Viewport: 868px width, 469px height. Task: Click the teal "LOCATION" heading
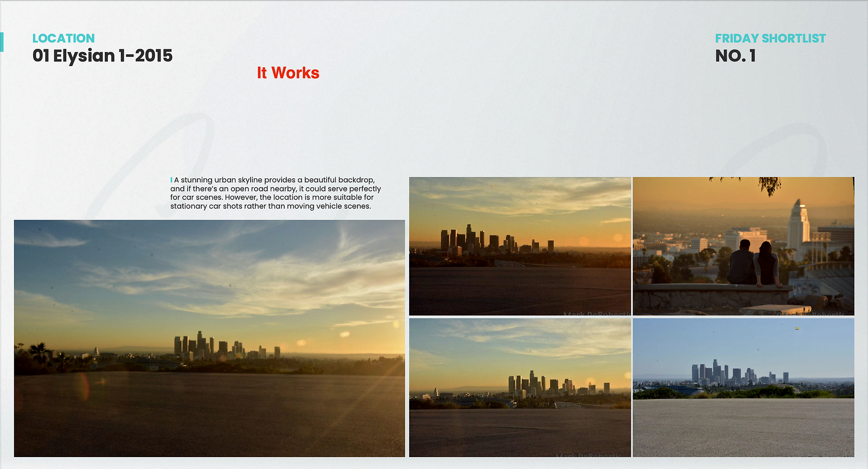[63, 38]
